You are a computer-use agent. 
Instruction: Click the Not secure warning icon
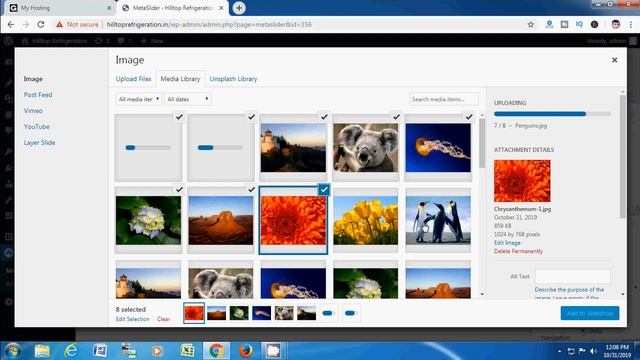click(x=60, y=24)
